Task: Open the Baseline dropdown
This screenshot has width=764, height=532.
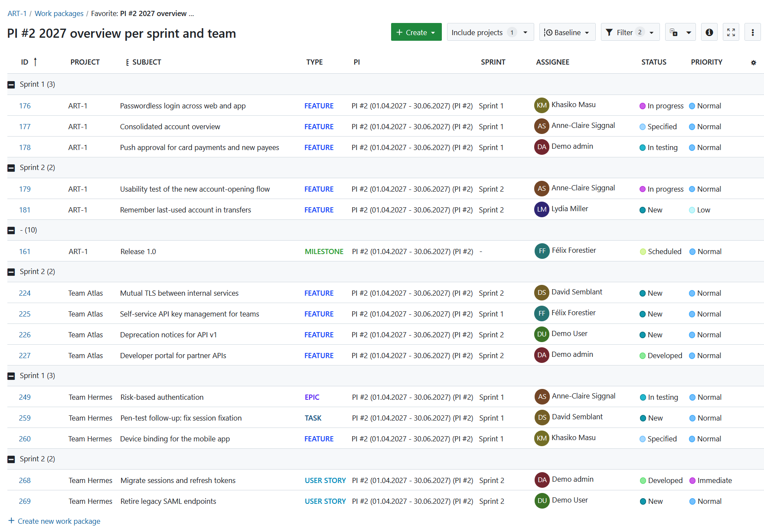Action: coord(567,32)
